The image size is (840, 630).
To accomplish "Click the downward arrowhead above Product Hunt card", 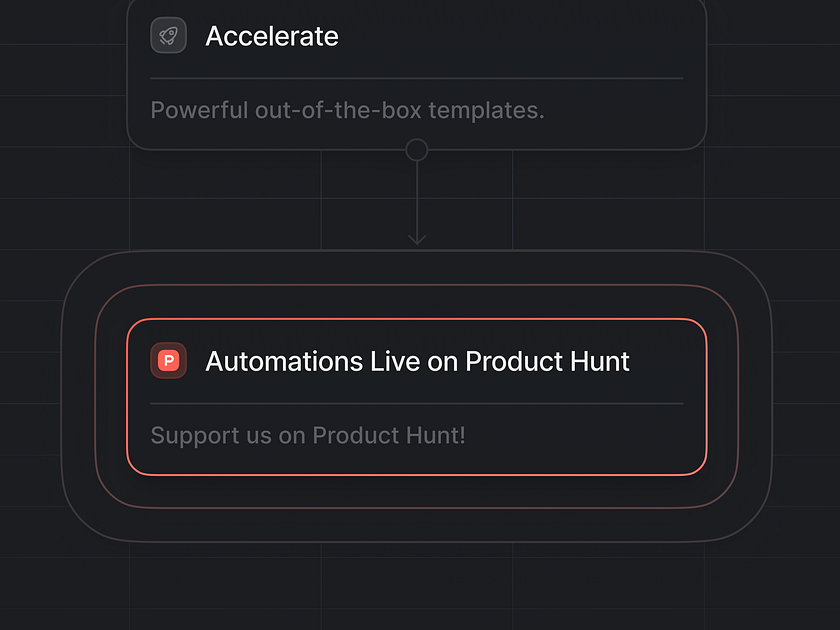I will tap(417, 239).
